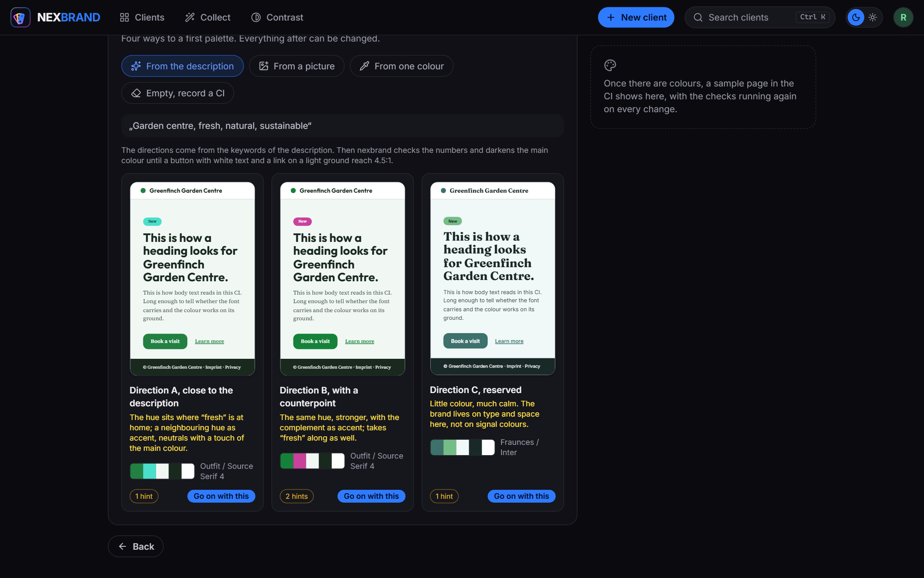This screenshot has height=578, width=924.
Task: Open the Clients page
Action: click(x=142, y=18)
